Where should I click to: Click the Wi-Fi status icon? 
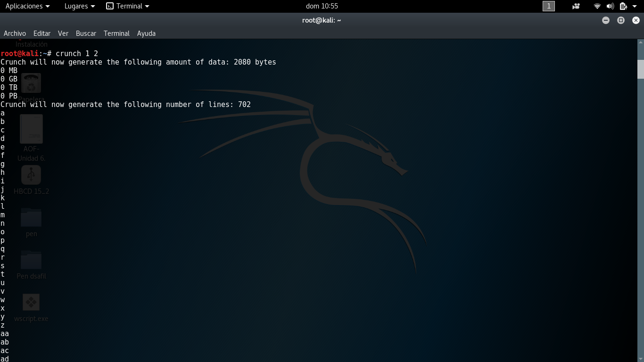point(597,6)
